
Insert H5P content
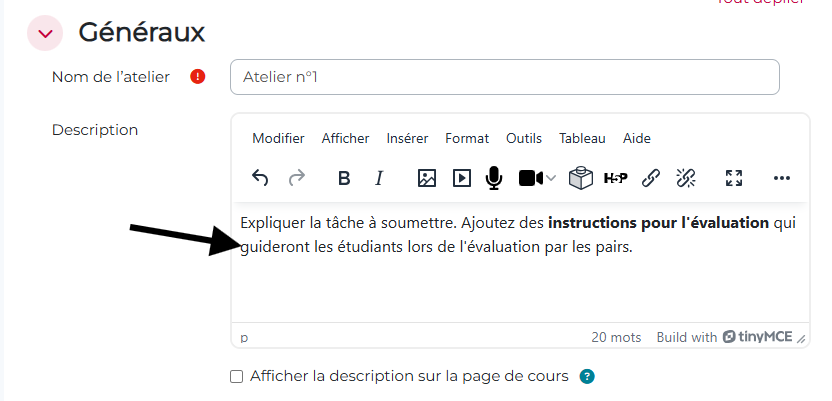(616, 178)
